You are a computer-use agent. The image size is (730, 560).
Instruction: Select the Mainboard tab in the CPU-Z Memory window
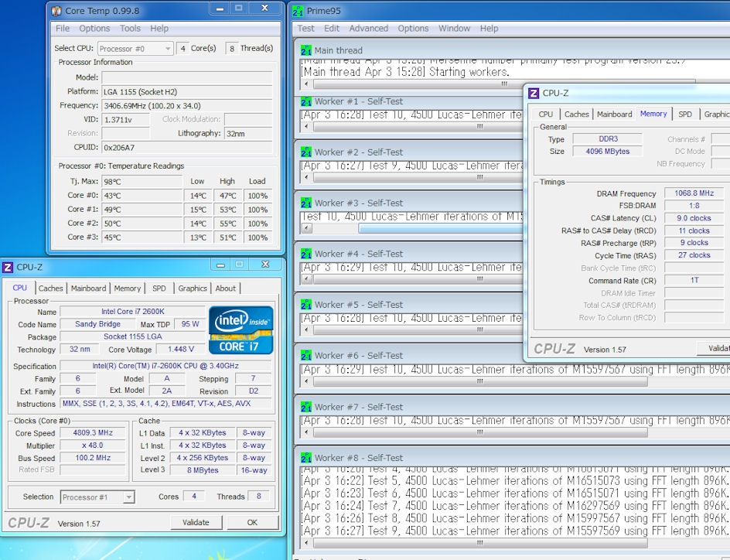615,114
